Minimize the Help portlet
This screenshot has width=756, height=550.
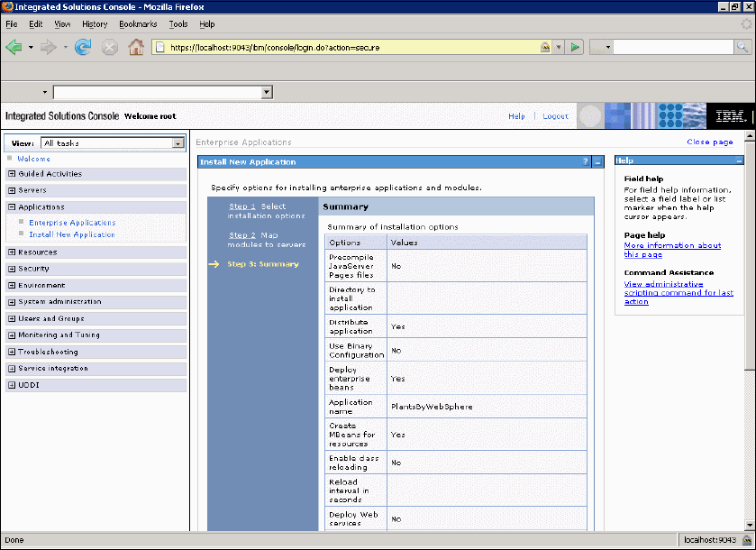click(739, 160)
